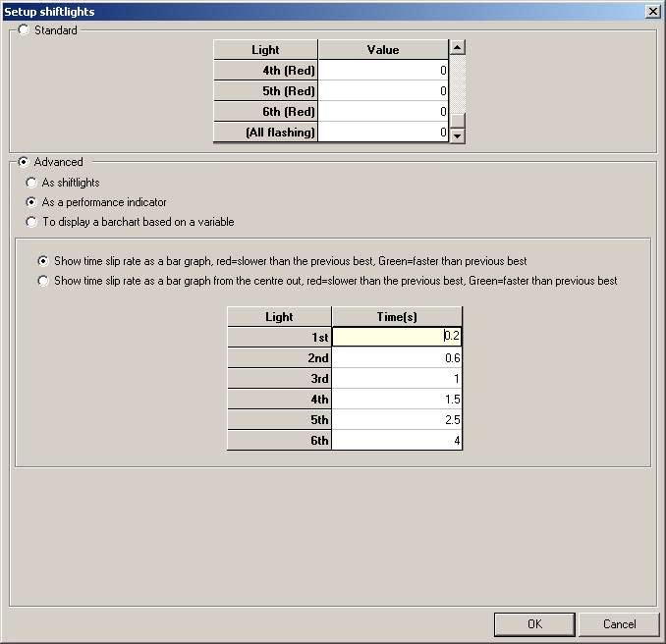The height and width of the screenshot is (644, 666).
Task: Select the 5th light time value 2.5
Action: (x=396, y=420)
